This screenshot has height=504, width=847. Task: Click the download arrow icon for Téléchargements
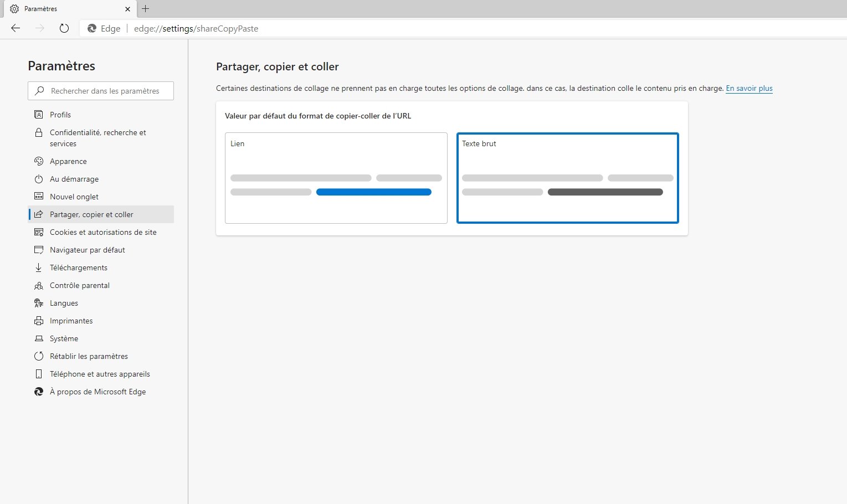pos(39,268)
